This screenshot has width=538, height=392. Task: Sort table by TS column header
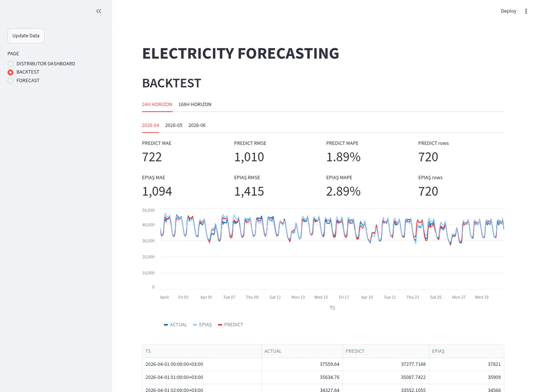coord(202,351)
